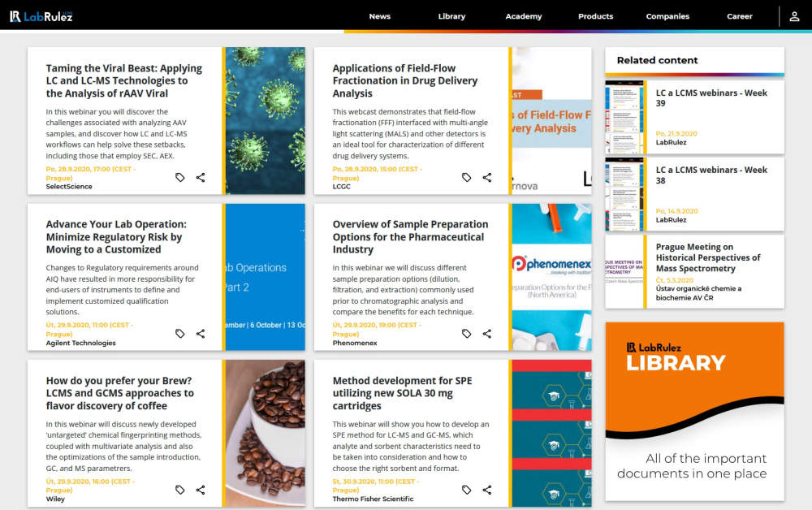The height and width of the screenshot is (510, 812).
Task: Open Overview of Sample Preparation Options title
Action: pos(410,237)
